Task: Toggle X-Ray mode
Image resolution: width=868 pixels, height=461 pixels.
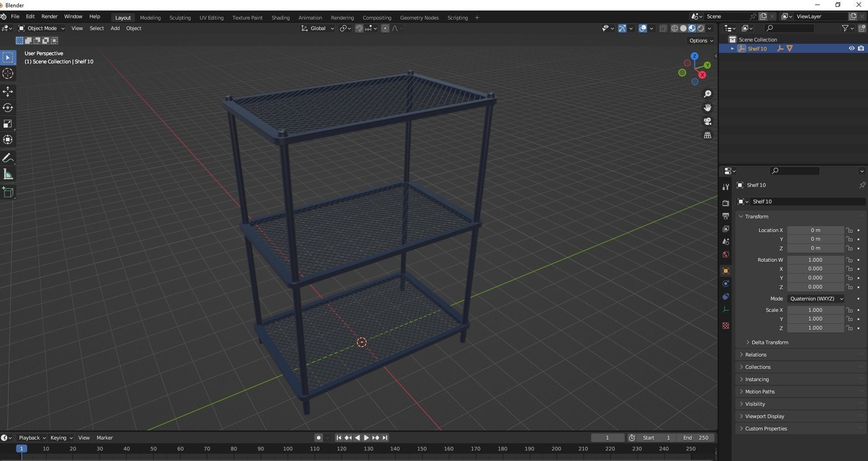Action: (x=663, y=28)
